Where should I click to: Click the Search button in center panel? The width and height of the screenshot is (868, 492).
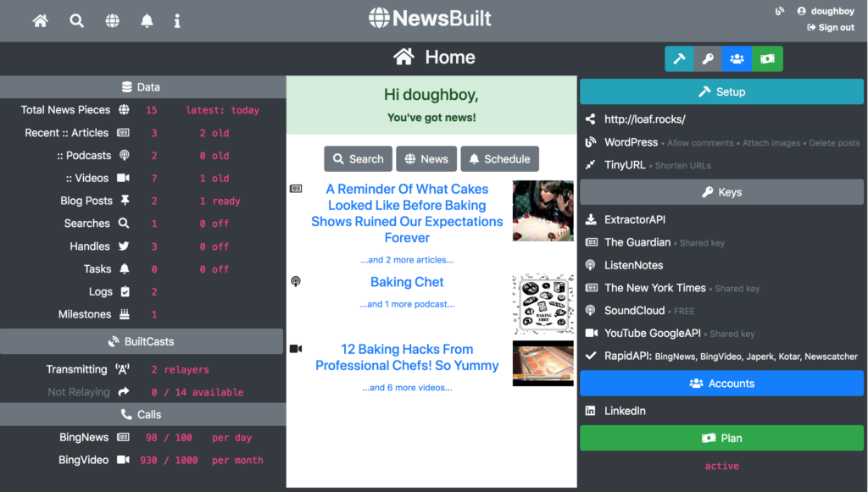[359, 159]
